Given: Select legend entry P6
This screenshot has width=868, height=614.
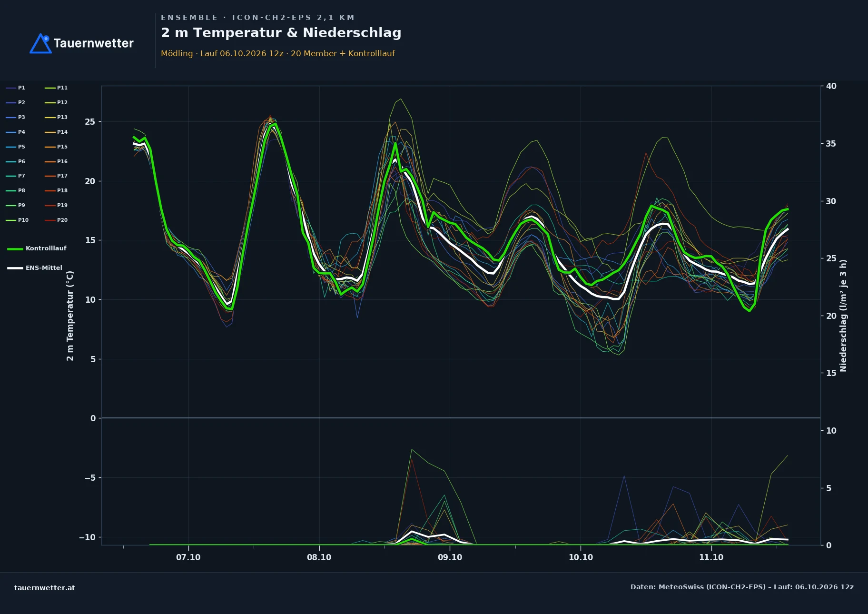Looking at the screenshot, I should coord(16,161).
